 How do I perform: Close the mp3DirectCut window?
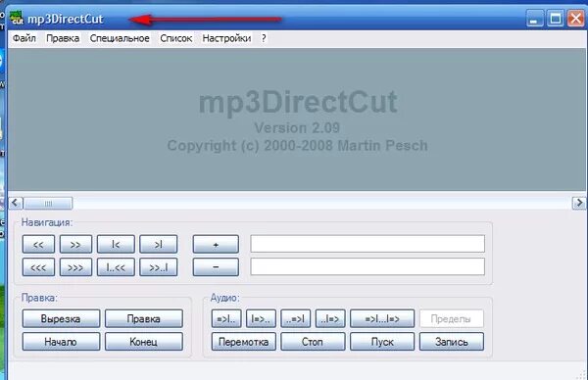tap(575, 18)
